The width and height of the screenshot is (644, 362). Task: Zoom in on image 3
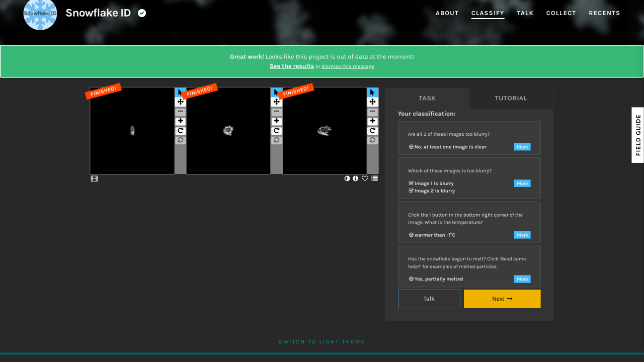(373, 121)
